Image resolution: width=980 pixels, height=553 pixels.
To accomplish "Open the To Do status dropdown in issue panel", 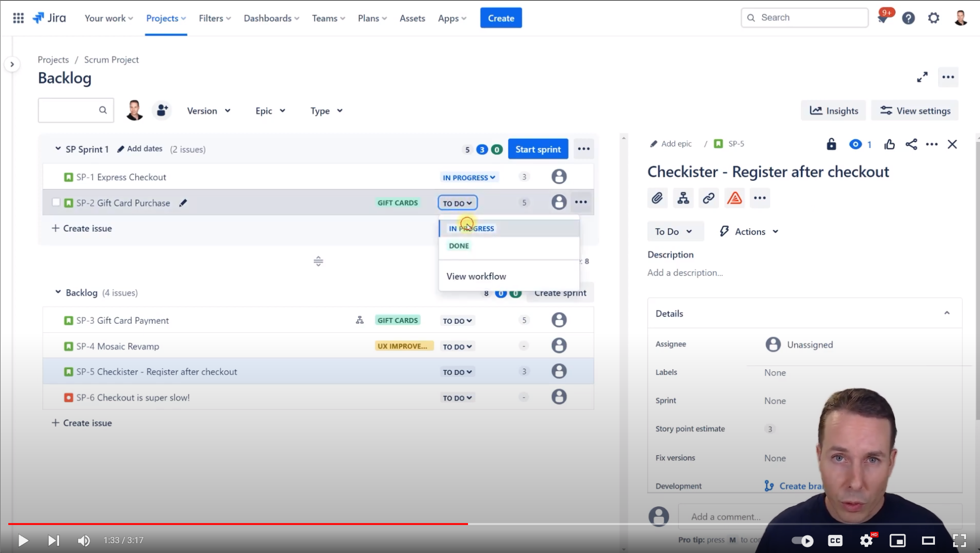I will 675,231.
